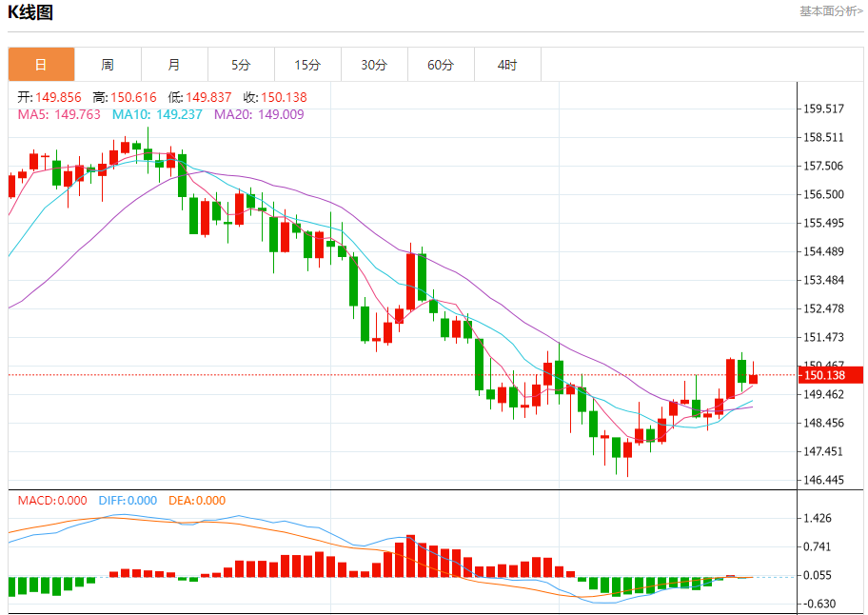868x615 pixels.
Task: Click the 0.055 MACD axis label
Action: (x=818, y=575)
